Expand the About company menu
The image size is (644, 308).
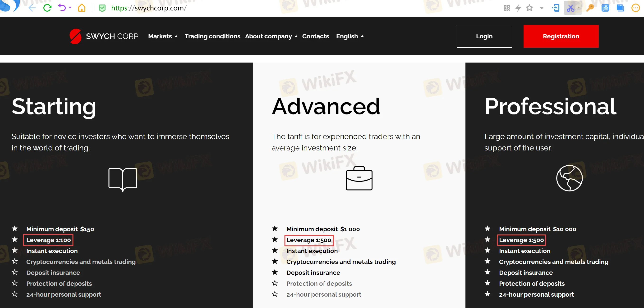point(271,36)
